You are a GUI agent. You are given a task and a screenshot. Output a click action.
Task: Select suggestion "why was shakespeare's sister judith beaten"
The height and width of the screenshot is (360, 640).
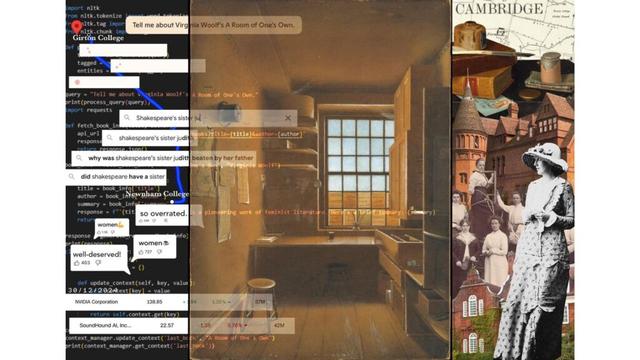[x=164, y=158]
